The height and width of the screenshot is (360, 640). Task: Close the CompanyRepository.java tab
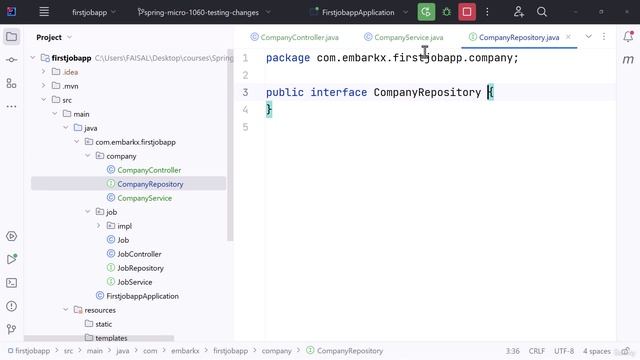[x=568, y=37]
